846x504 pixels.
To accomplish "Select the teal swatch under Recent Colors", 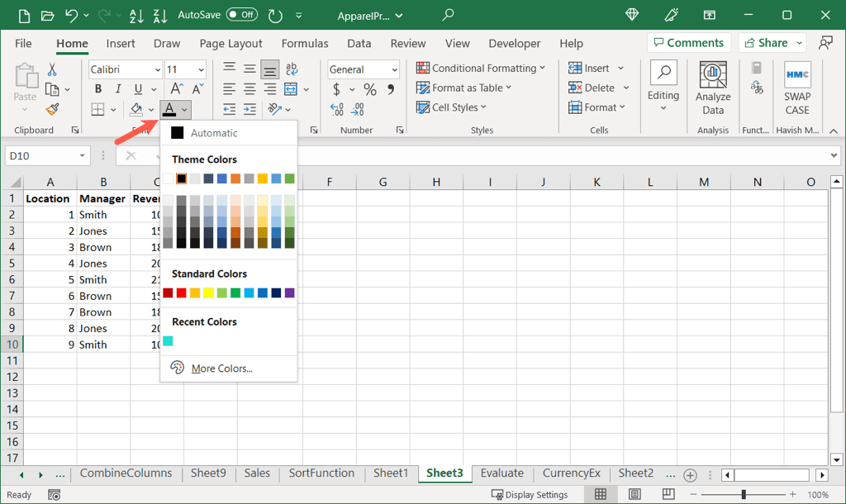I will 169,340.
